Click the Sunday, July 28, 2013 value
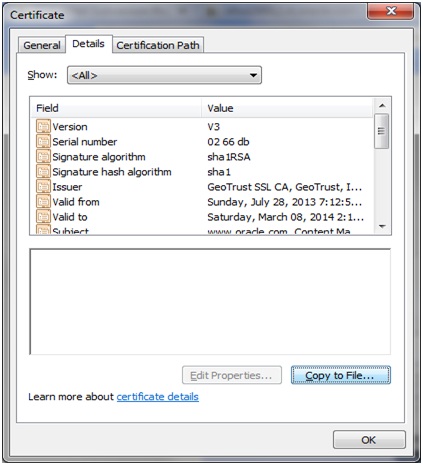Image resolution: width=423 pixels, height=465 pixels. [x=285, y=202]
